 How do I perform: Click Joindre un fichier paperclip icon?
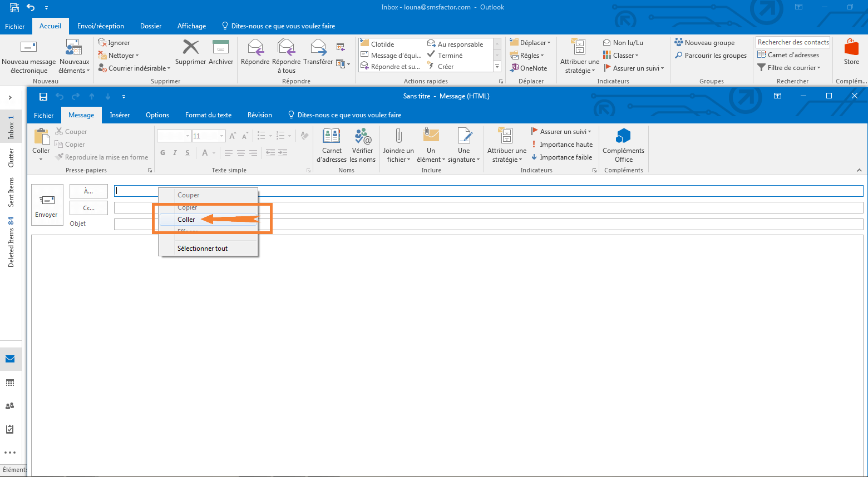click(398, 136)
